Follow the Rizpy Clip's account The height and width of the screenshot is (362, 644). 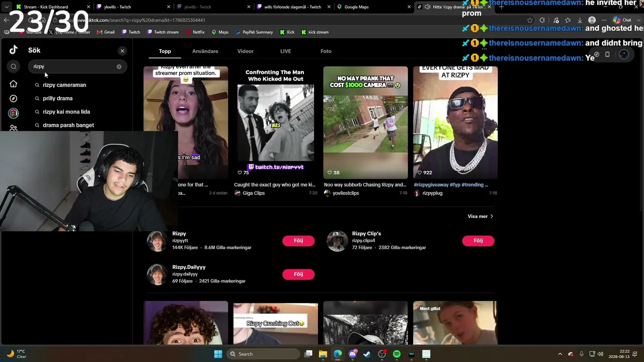pos(478,241)
